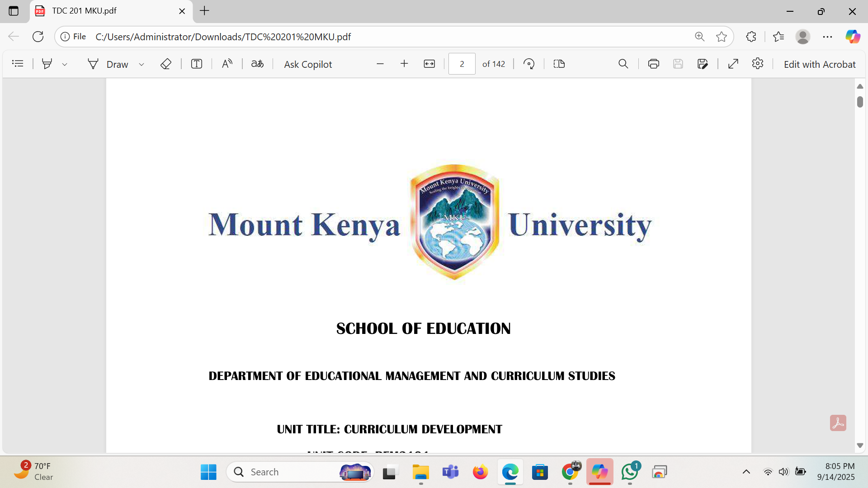Toggle Fit to width view
Screen dimensions: 868x488
point(429,64)
